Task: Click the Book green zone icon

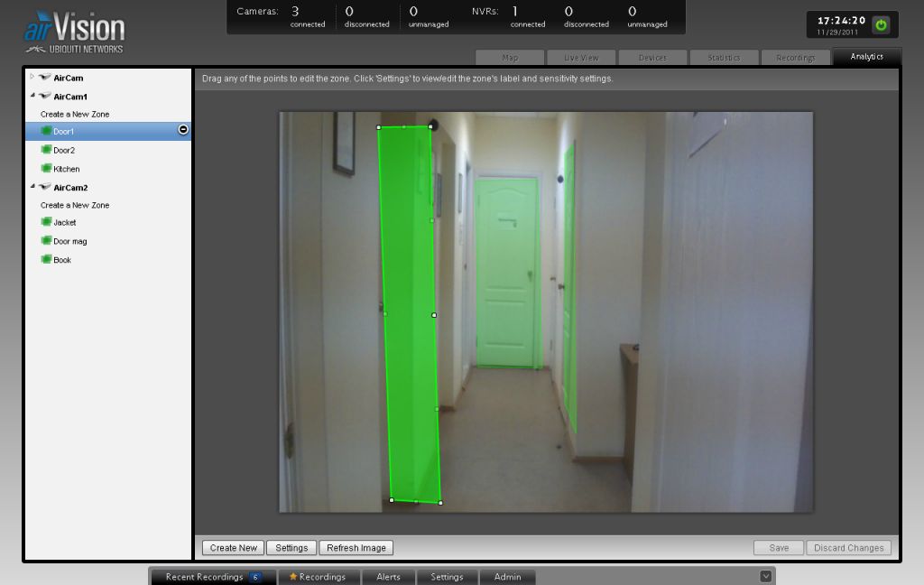Action: pos(46,260)
